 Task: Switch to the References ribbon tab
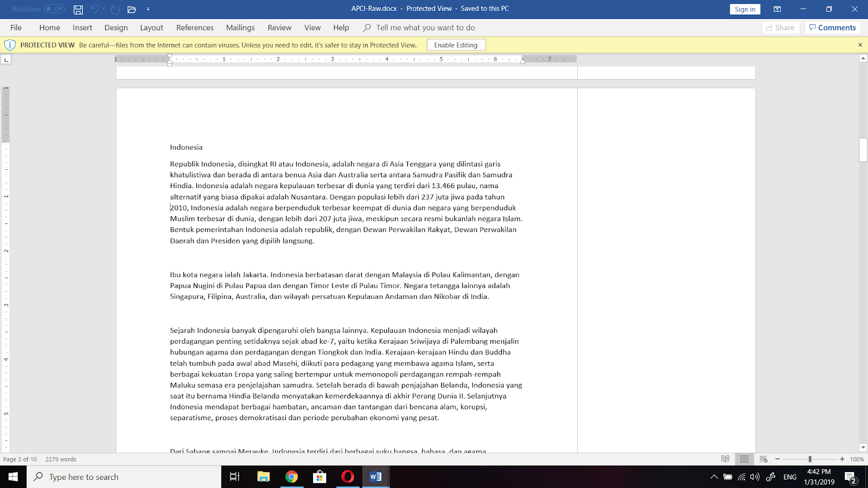tap(194, 27)
